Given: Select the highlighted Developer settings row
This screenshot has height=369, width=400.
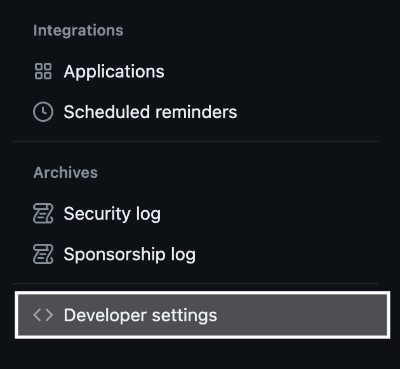Looking at the screenshot, I should [x=202, y=315].
